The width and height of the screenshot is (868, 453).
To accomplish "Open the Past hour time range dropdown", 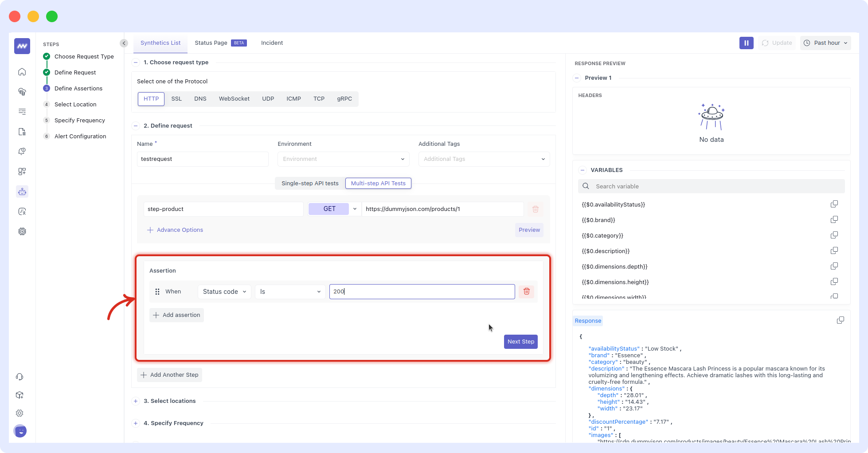I will [x=825, y=43].
